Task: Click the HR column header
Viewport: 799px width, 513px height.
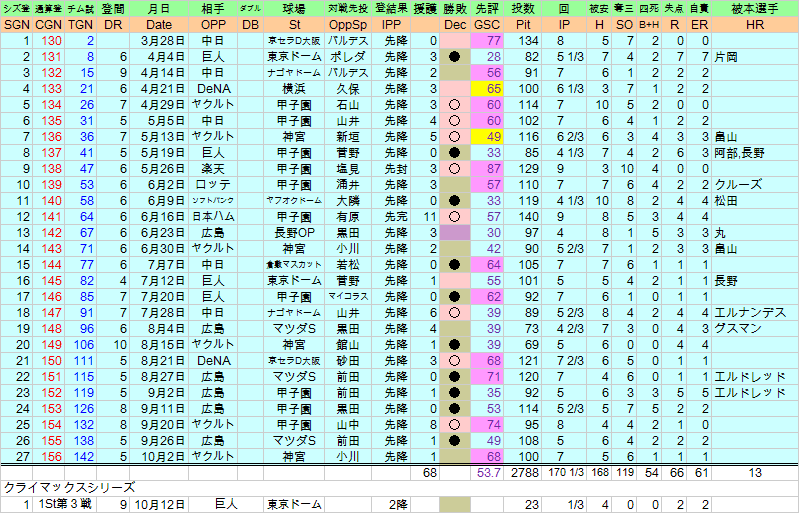Action: (x=755, y=24)
